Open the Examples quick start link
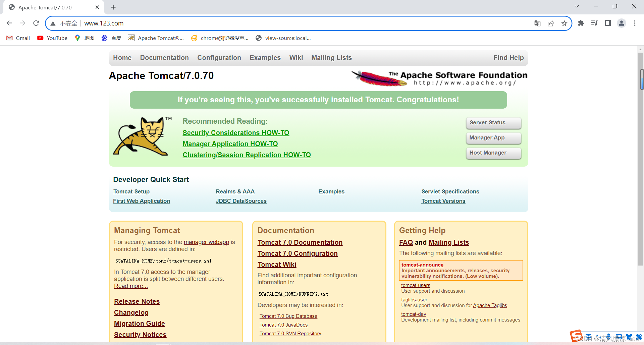Viewport: 644px width, 345px height. click(331, 191)
